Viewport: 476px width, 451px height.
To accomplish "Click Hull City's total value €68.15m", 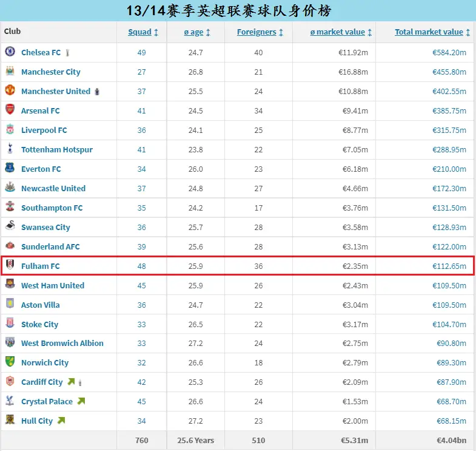I will tap(451, 421).
